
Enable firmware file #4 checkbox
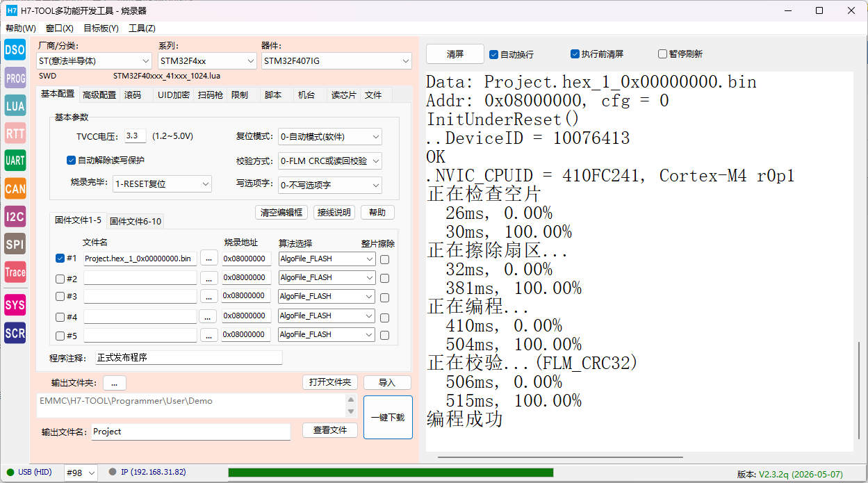tap(60, 317)
